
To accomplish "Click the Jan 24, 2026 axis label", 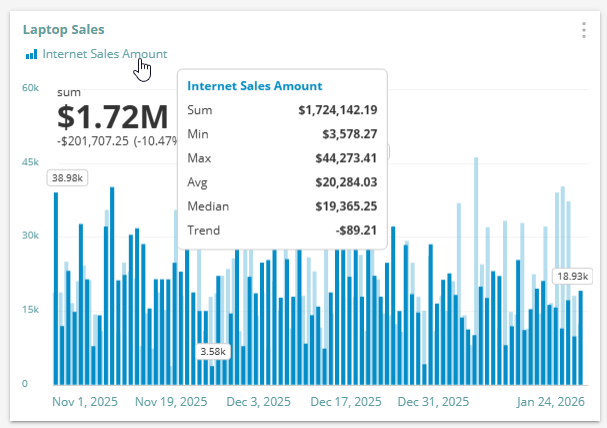I will pos(550,402).
